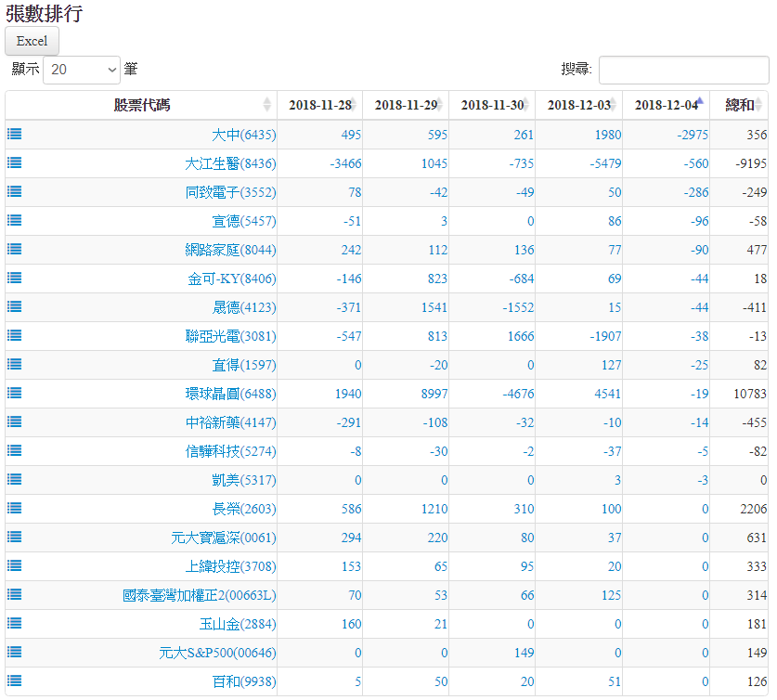Sort table by 股票代碼 column
Screen dimensions: 777x700
(x=141, y=105)
